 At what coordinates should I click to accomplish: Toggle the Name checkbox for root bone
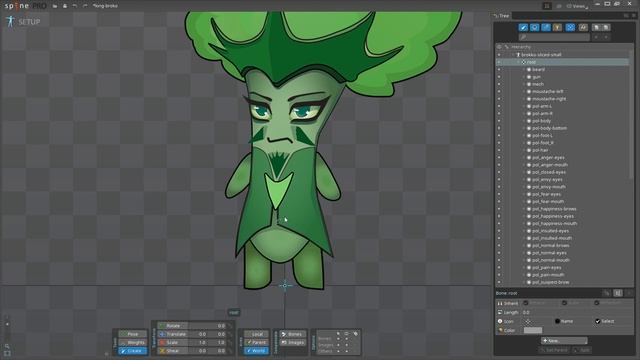(x=558, y=322)
